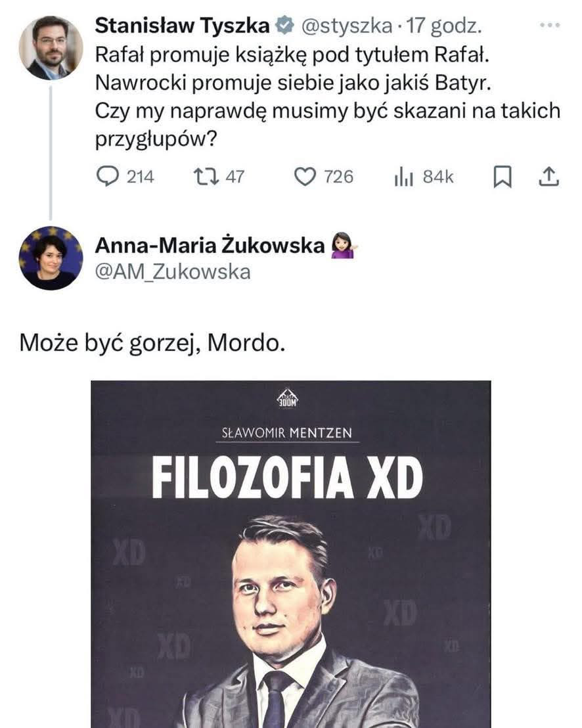This screenshot has height=728, width=582.
Task: Open Anna-Maria Żukowska's avatar
Action: point(51,258)
